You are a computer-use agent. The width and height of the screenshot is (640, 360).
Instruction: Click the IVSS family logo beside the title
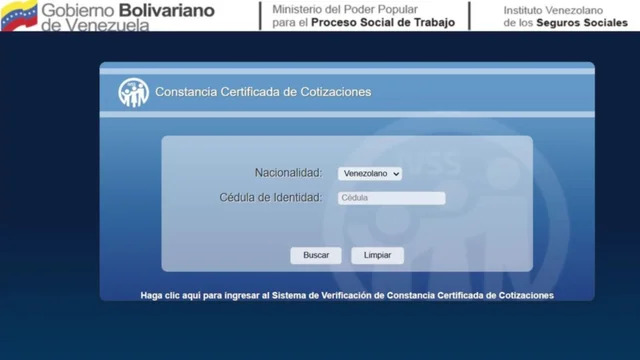[133, 93]
